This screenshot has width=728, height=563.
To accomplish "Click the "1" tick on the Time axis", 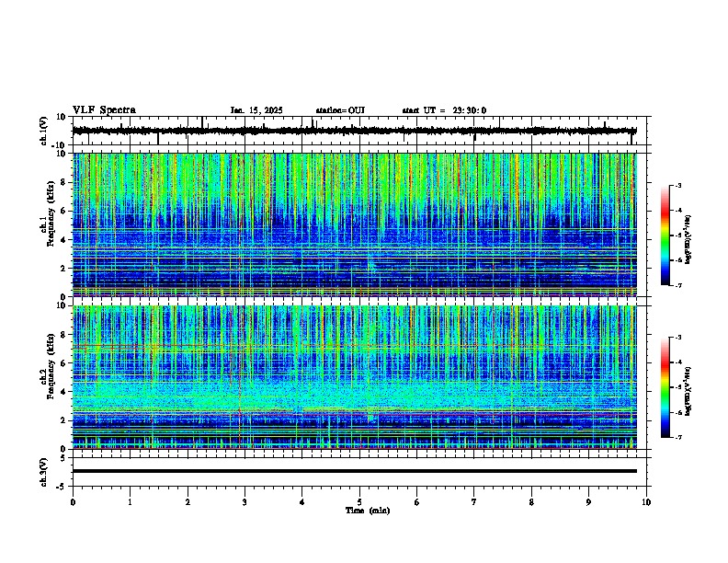I will point(130,502).
